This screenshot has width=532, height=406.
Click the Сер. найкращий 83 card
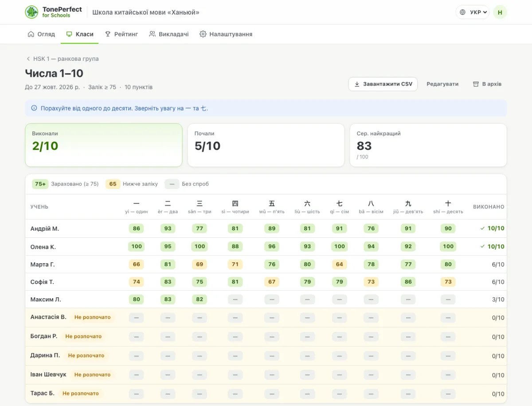coord(428,145)
